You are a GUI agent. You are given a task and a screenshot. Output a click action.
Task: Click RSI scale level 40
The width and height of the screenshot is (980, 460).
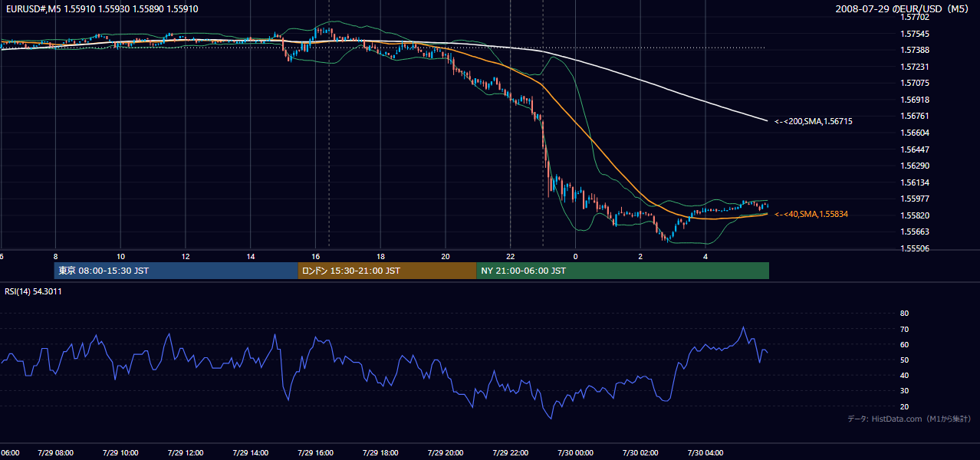point(904,375)
